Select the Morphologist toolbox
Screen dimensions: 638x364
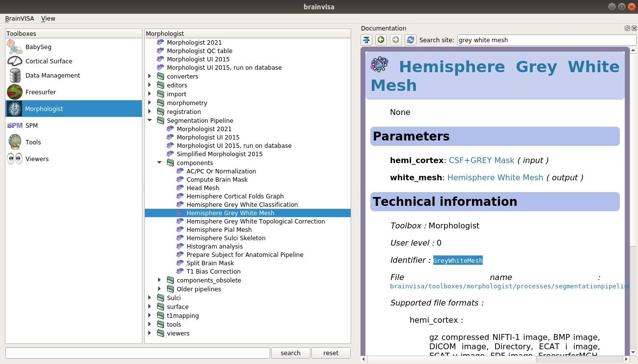click(74, 109)
